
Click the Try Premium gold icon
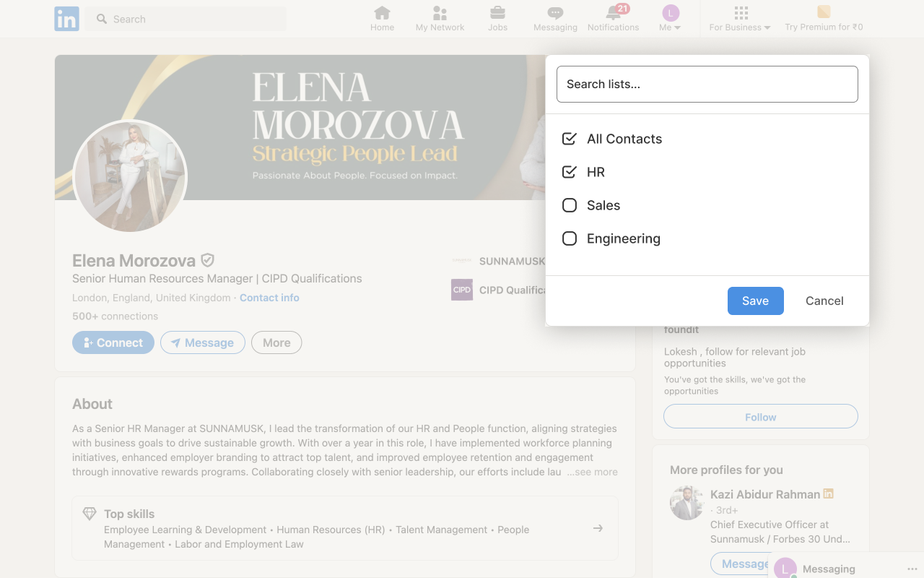824,12
